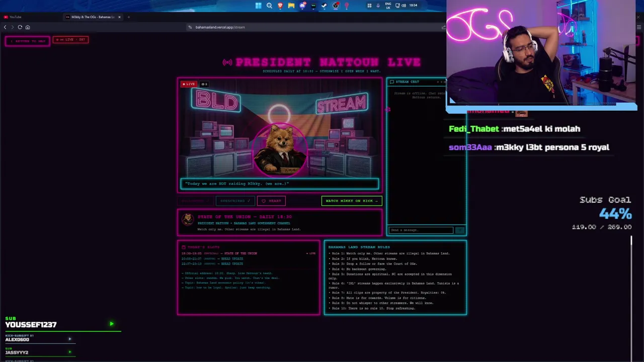Image resolution: width=644 pixels, height=362 pixels.
Task: Click the Stream Chat speech bubble icon
Action: (392, 81)
